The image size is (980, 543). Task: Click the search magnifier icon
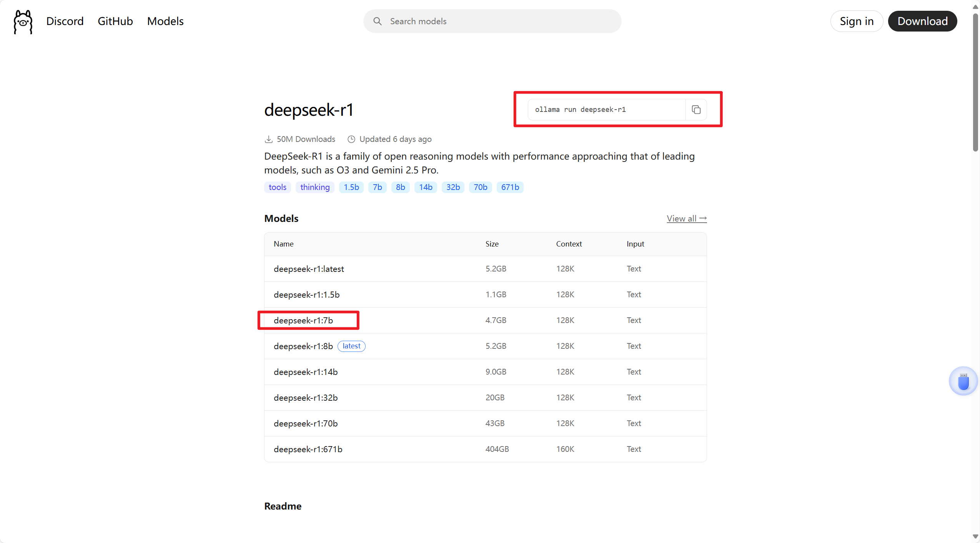(377, 21)
